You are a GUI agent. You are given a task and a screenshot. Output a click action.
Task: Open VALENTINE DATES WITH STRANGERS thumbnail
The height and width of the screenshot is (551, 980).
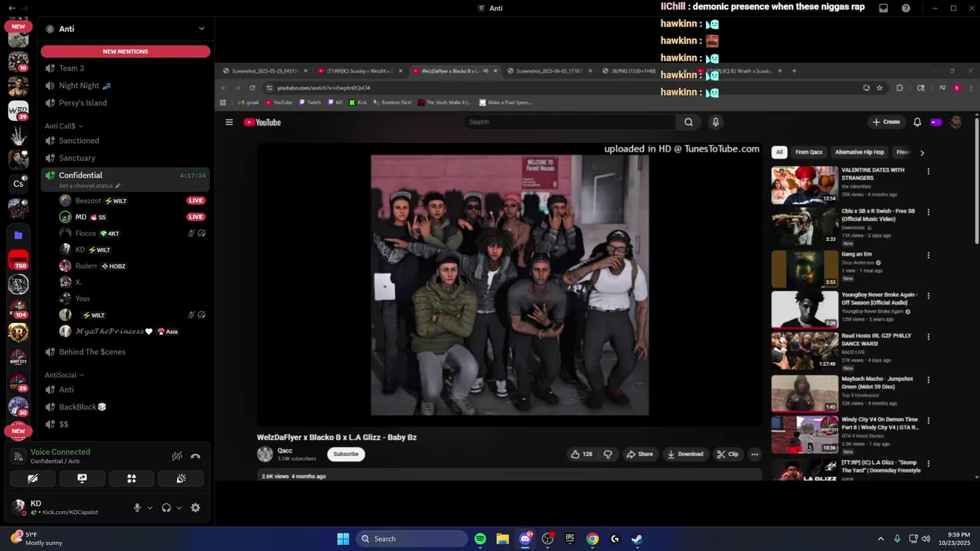[x=805, y=184]
